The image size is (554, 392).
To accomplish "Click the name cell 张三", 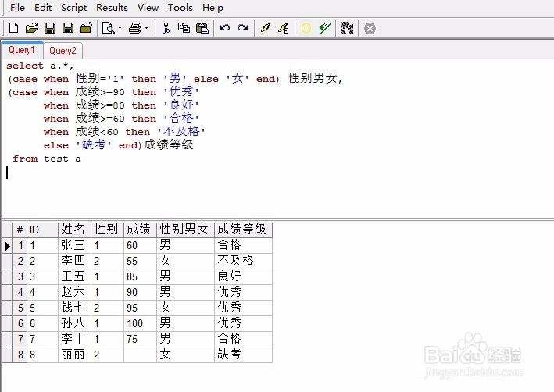I will (x=74, y=245).
